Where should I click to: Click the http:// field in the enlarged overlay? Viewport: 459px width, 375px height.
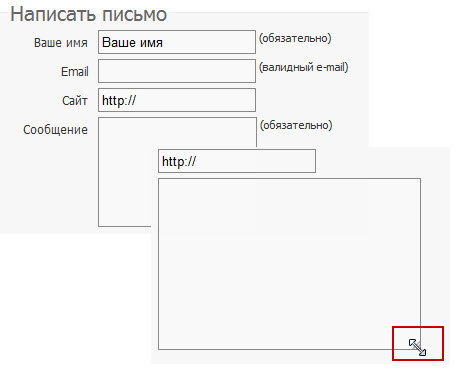pyautogui.click(x=237, y=161)
